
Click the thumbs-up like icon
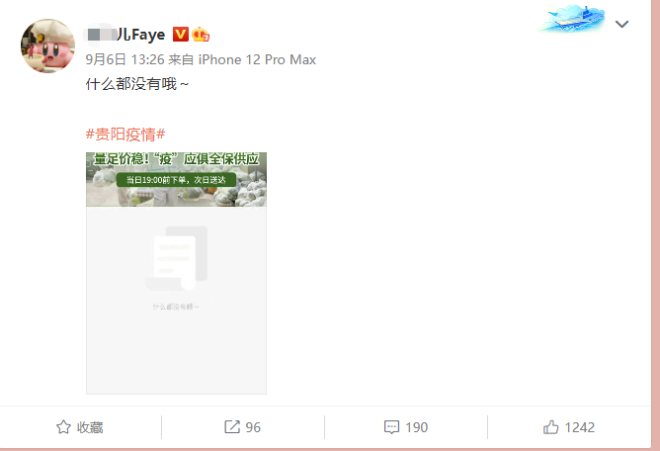point(551,427)
